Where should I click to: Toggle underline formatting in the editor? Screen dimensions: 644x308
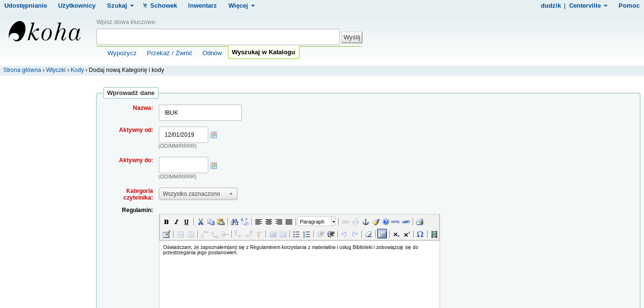click(x=186, y=222)
